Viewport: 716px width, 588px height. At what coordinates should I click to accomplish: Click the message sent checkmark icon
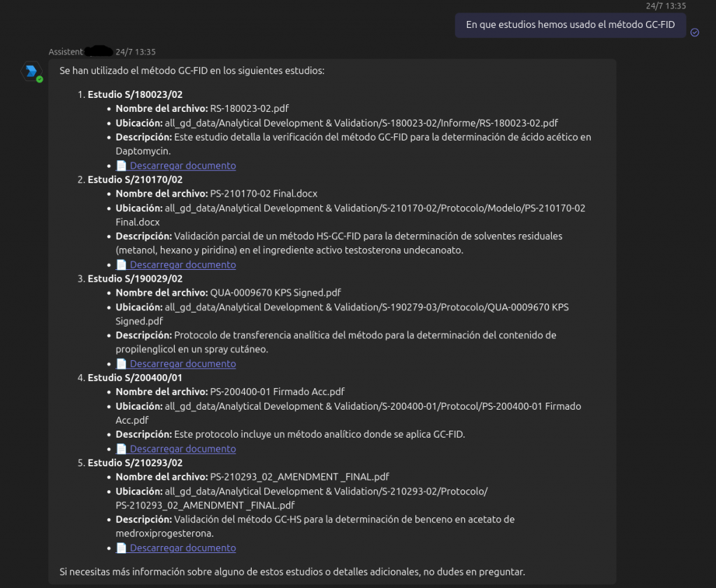click(694, 32)
